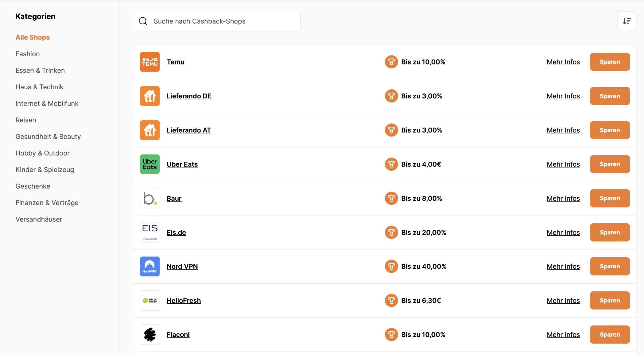
Task: Open the sort order icon button
Action: pos(627,21)
